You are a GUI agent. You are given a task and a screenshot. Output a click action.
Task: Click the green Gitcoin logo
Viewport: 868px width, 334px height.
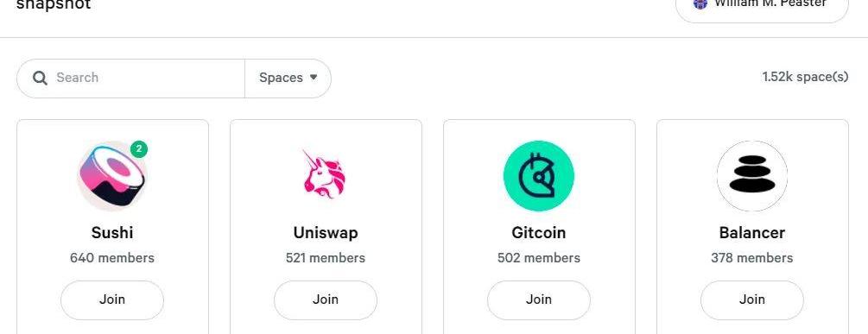click(x=539, y=176)
